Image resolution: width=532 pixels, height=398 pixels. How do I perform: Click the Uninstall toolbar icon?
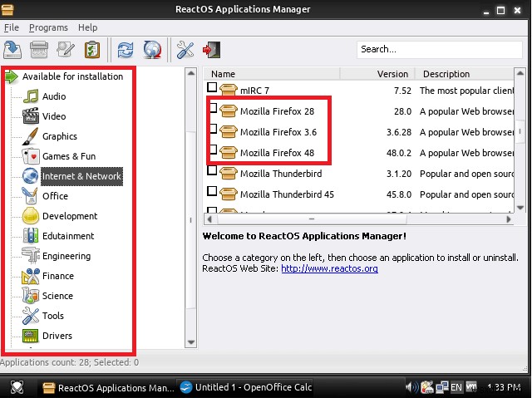tap(39, 50)
